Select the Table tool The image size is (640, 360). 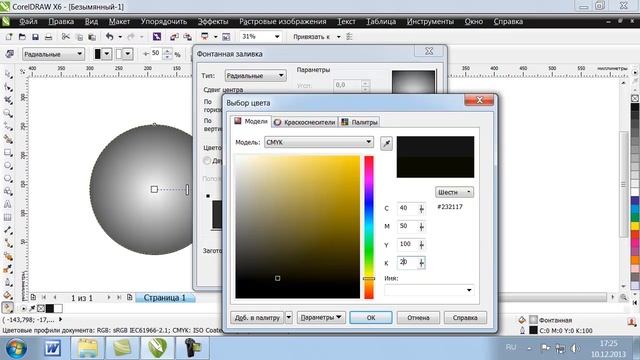pyautogui.click(x=8, y=217)
